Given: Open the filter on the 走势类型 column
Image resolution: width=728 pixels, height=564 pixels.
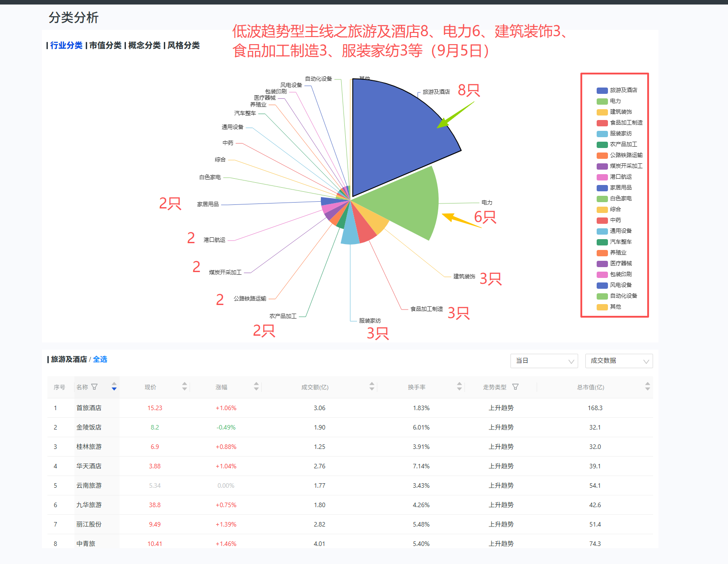Looking at the screenshot, I should [x=515, y=387].
